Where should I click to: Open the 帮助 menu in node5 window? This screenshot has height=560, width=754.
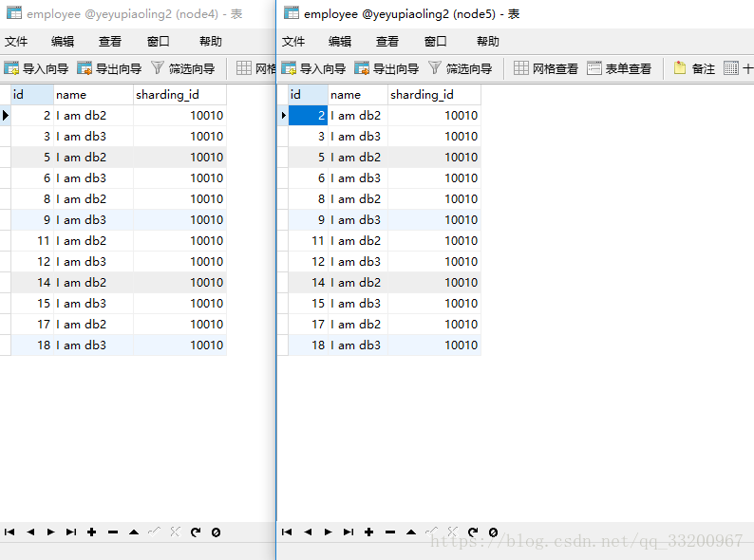click(x=487, y=42)
